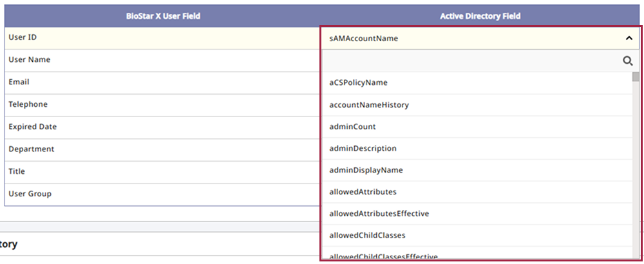This screenshot has height=264, width=644.
Task: Choose allowedAttributes entry
Action: pos(363,192)
